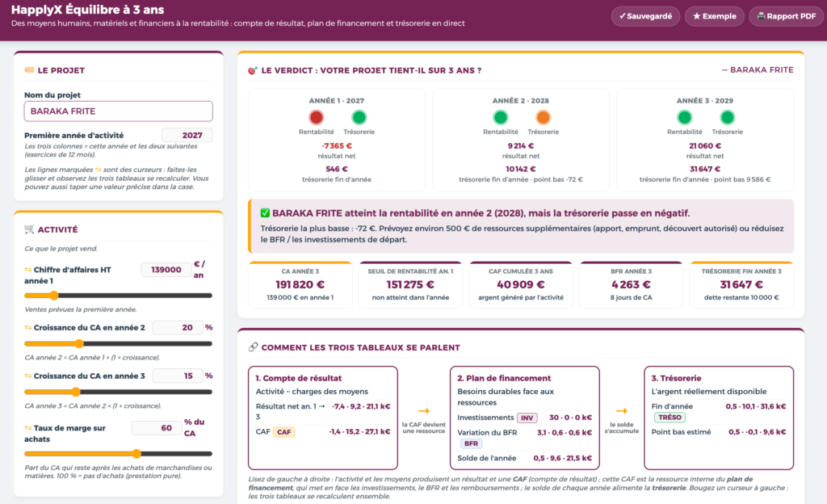Select the Trésorerie fin année 3 card

click(x=741, y=284)
